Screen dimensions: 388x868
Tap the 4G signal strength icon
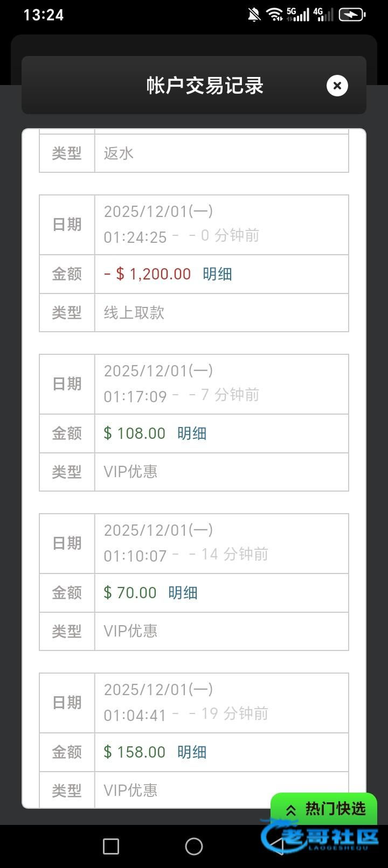[x=323, y=15]
